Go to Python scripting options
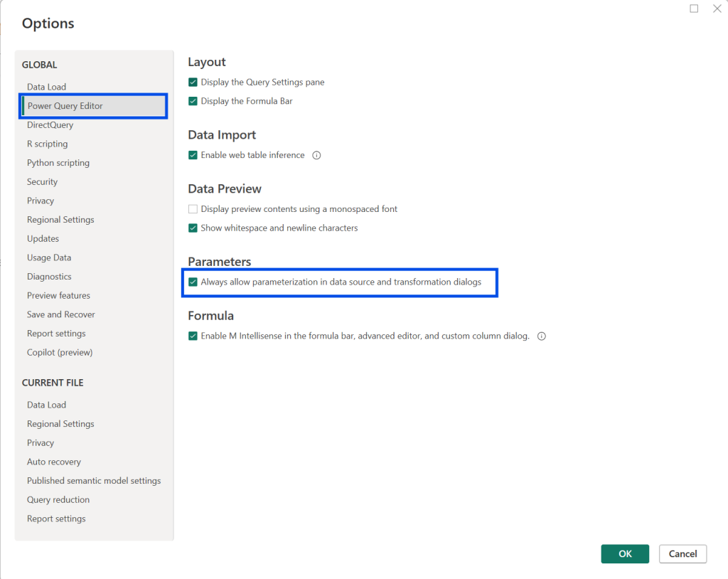The image size is (728, 579). [x=58, y=163]
